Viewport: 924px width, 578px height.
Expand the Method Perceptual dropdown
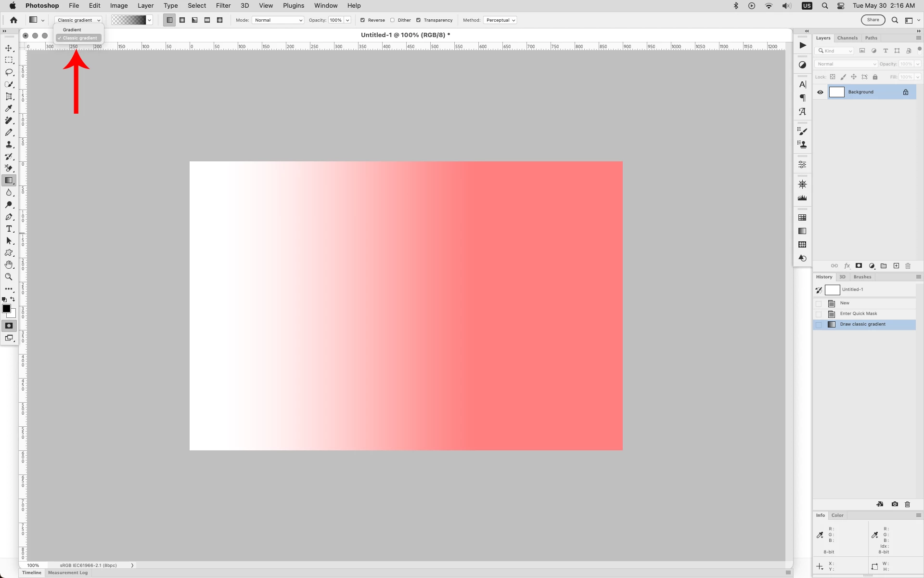point(500,20)
